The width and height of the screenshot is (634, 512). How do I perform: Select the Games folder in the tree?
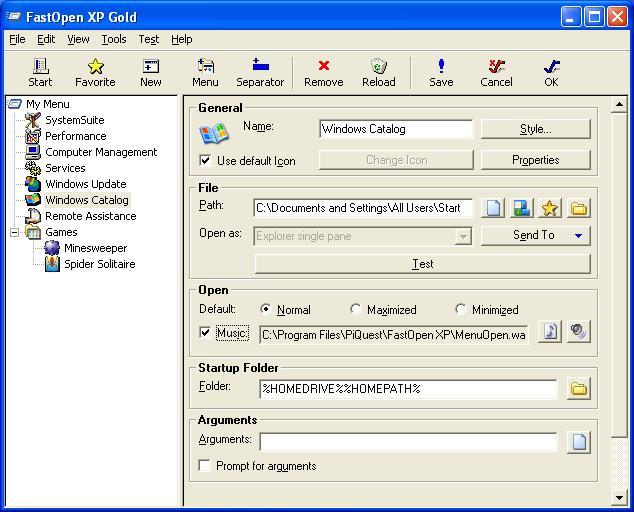click(x=61, y=232)
